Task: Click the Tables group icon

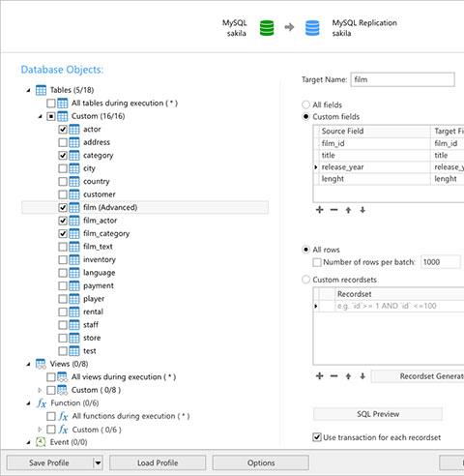Action: click(x=41, y=90)
